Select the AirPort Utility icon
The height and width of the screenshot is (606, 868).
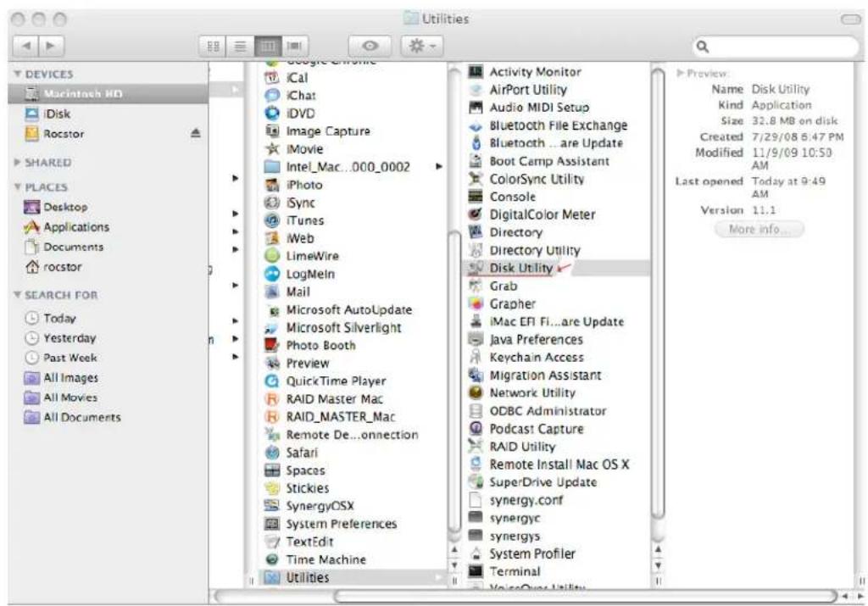[x=476, y=90]
